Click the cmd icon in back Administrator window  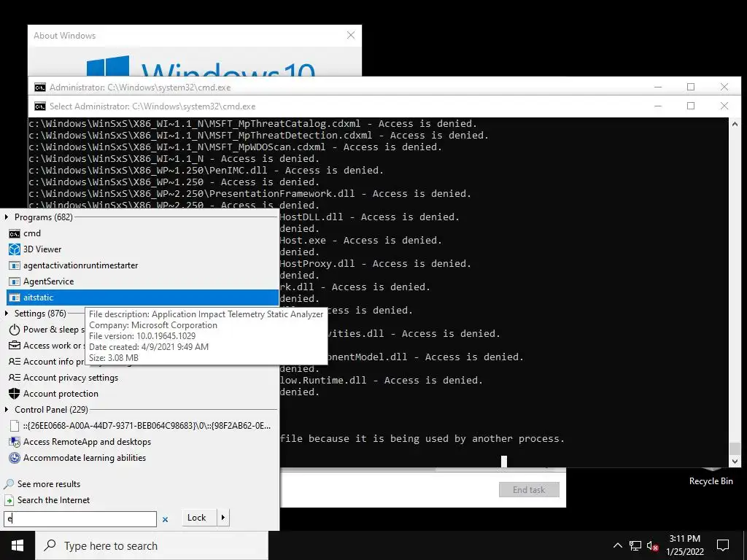(40, 87)
